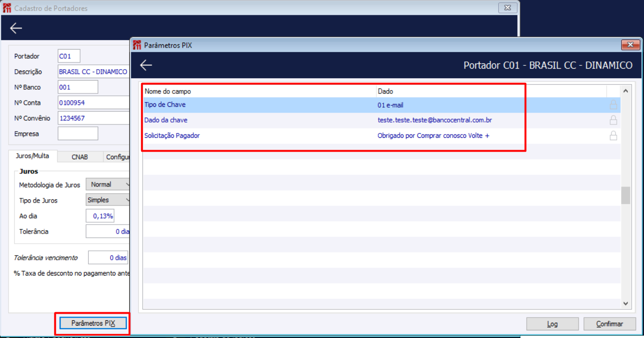This screenshot has width=644, height=338.
Task: Click lock icon in Tipo de Chave row
Action: (x=613, y=105)
